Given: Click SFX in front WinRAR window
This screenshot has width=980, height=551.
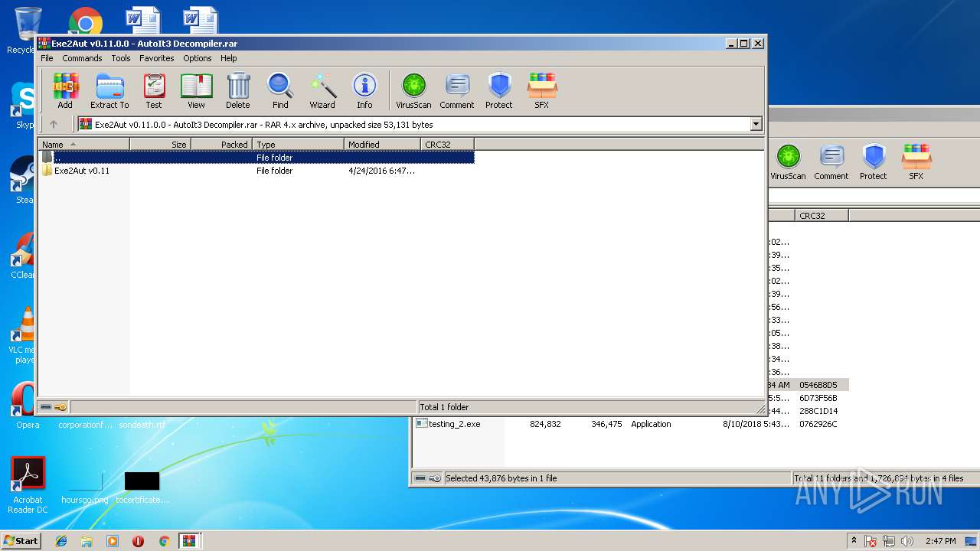Looking at the screenshot, I should click(x=542, y=91).
